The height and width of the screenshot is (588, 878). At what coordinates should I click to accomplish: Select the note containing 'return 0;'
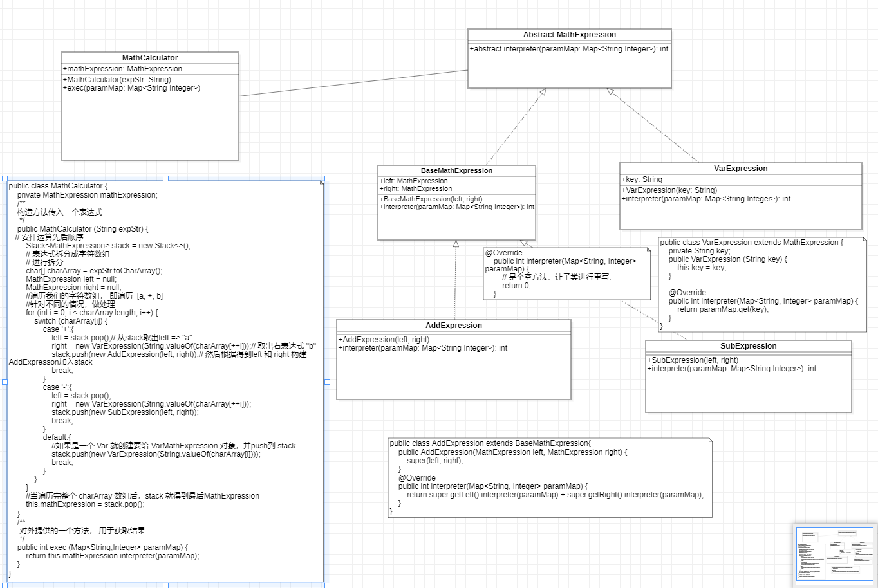(x=567, y=273)
